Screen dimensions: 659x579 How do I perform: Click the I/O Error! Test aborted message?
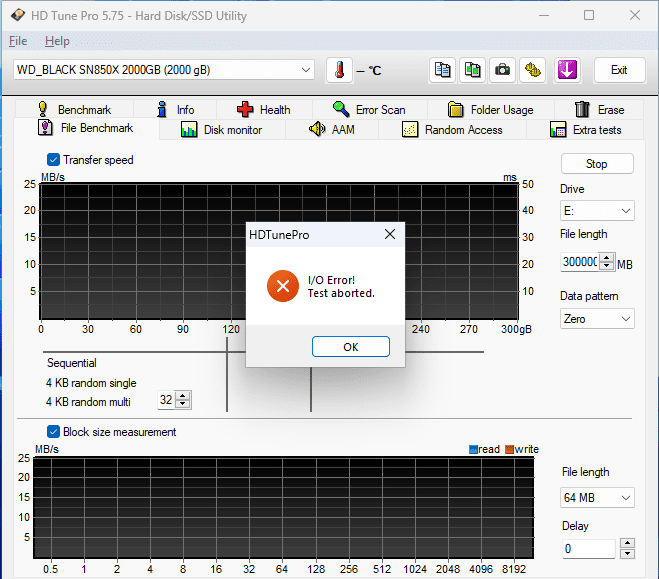tap(341, 287)
